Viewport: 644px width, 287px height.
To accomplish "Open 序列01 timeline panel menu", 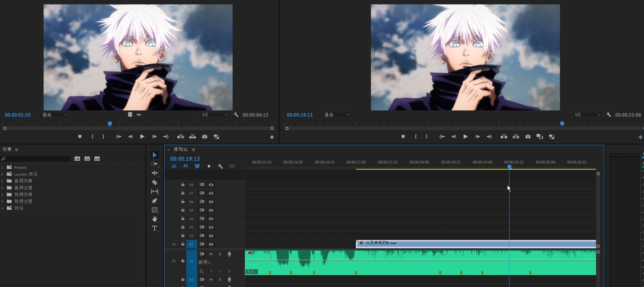I will coord(193,149).
